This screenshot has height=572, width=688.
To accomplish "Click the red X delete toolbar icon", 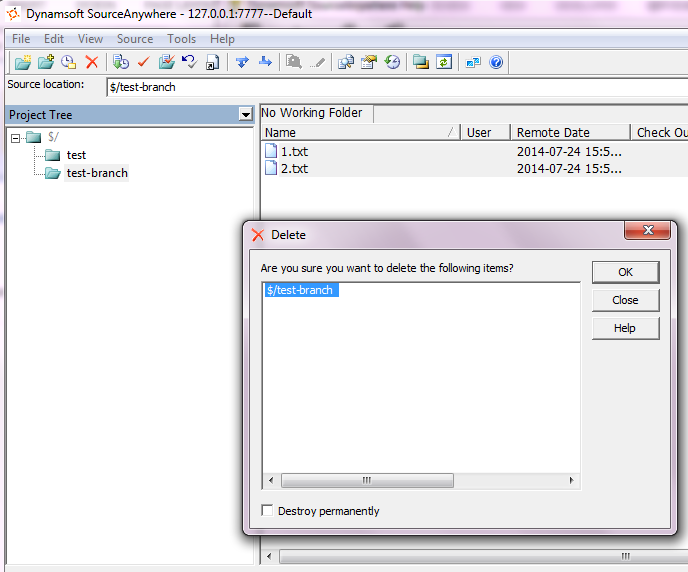I will [92, 62].
